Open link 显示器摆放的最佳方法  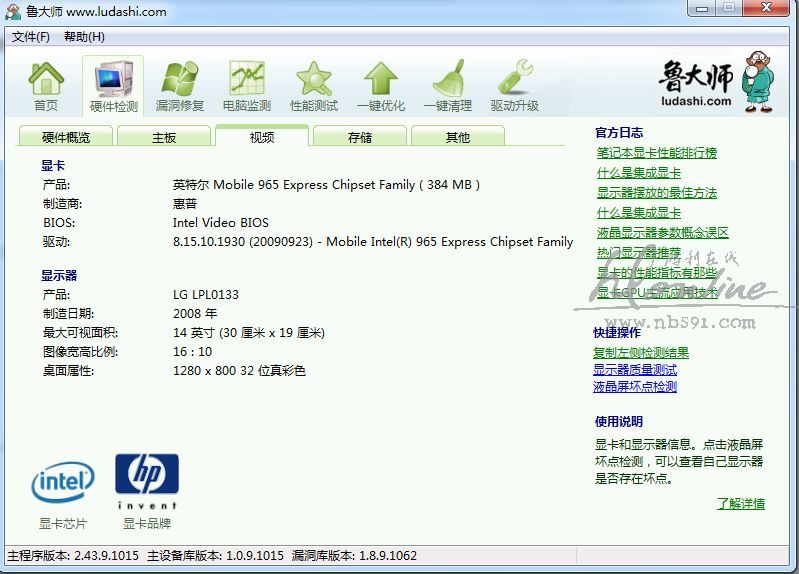[657, 193]
